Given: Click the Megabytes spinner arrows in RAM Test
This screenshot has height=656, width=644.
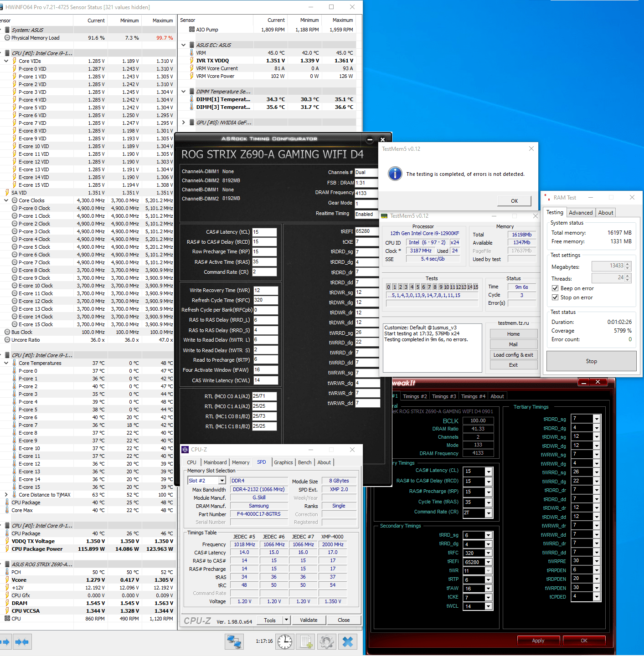Looking at the screenshot, I should [628, 266].
